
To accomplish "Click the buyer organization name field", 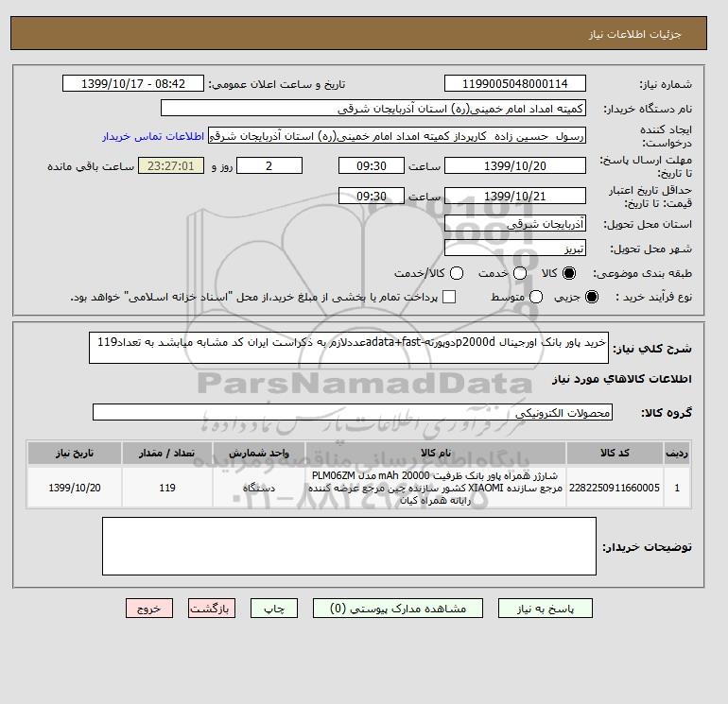I will pos(373,108).
